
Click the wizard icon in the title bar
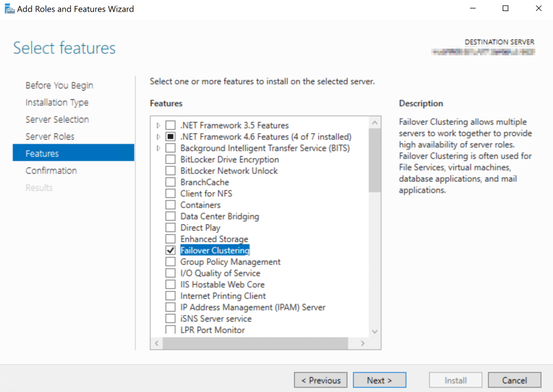click(9, 8)
